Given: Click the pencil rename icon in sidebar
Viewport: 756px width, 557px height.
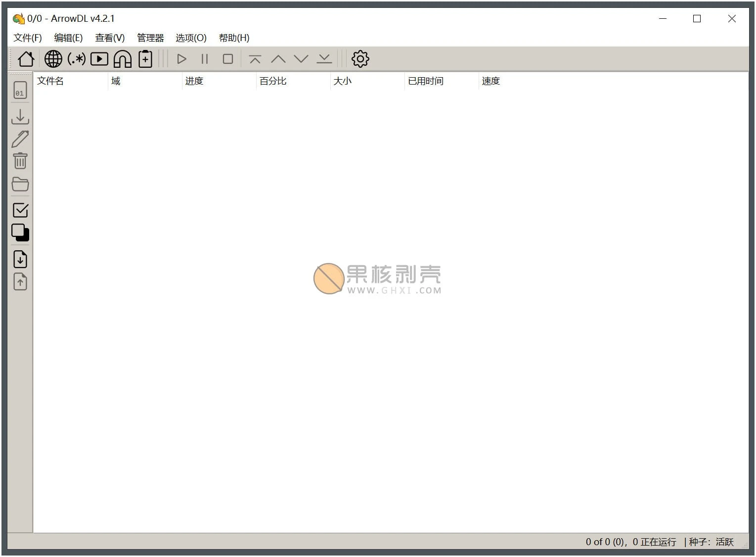Looking at the screenshot, I should [x=20, y=139].
